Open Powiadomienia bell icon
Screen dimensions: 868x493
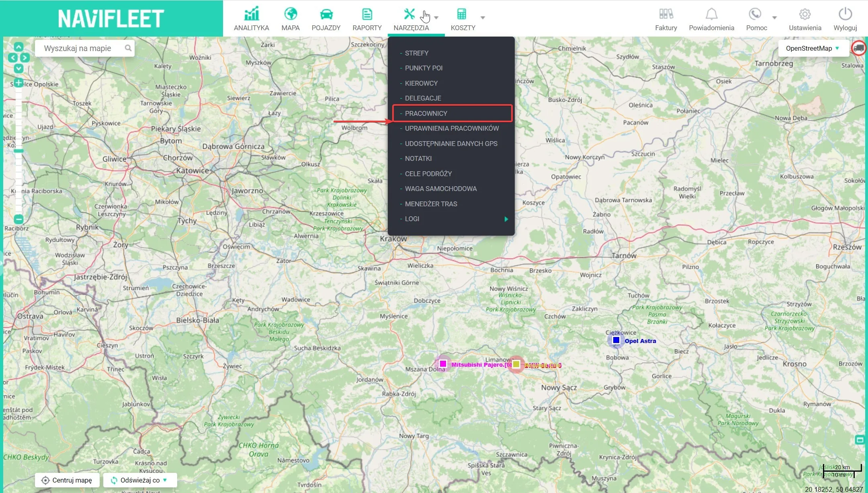tap(712, 14)
